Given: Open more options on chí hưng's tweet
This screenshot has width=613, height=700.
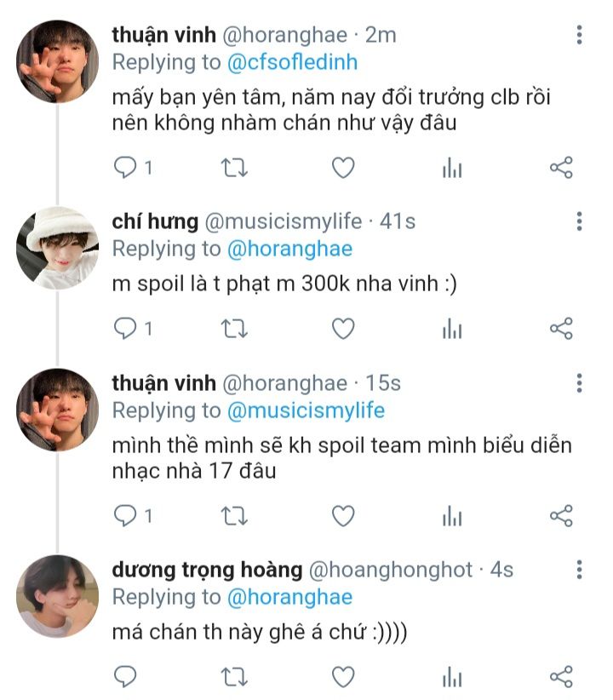Looking at the screenshot, I should click(x=579, y=221).
